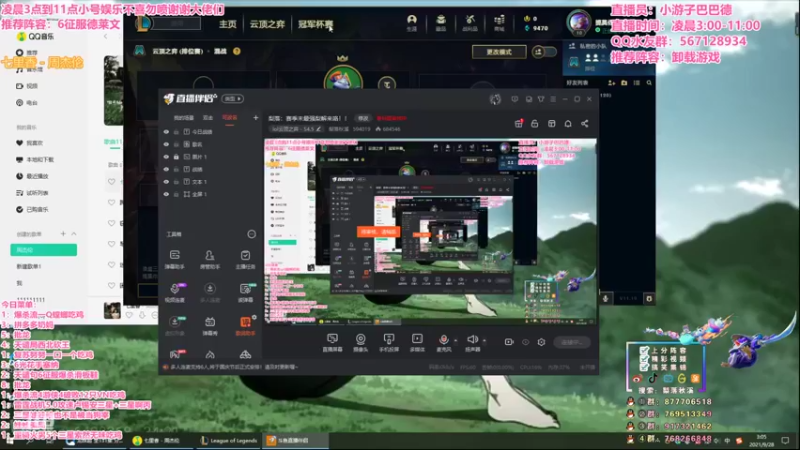The width and height of the screenshot is (800, 450).
Task: Open League client 战利品 loot icon
Action: coord(470,22)
